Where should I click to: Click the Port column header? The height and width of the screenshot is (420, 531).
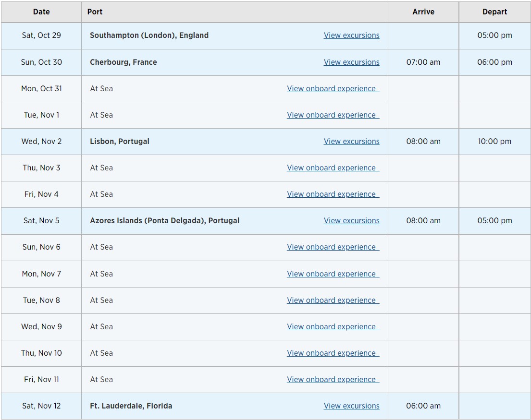tap(235, 12)
